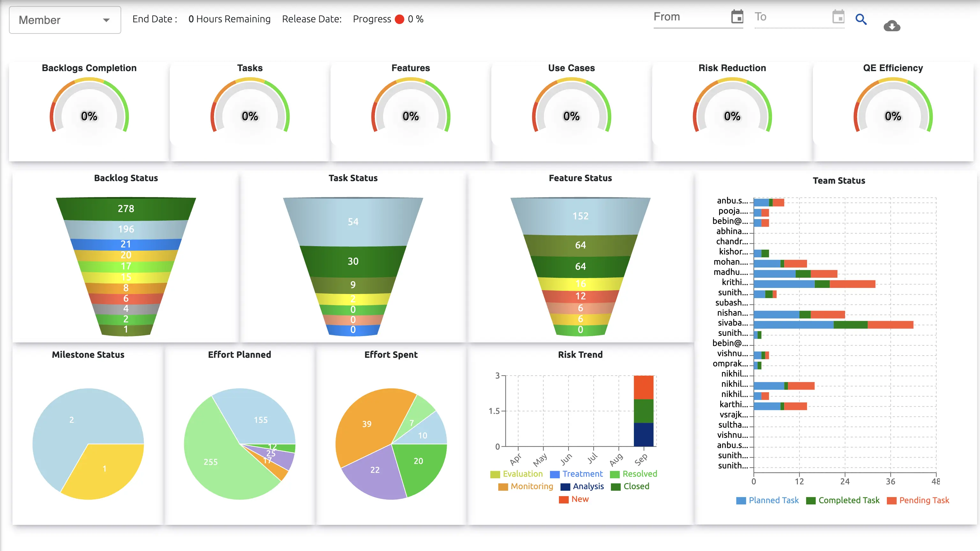
Task: Click the navy Analysis segment of Sep bar
Action: coord(643,435)
